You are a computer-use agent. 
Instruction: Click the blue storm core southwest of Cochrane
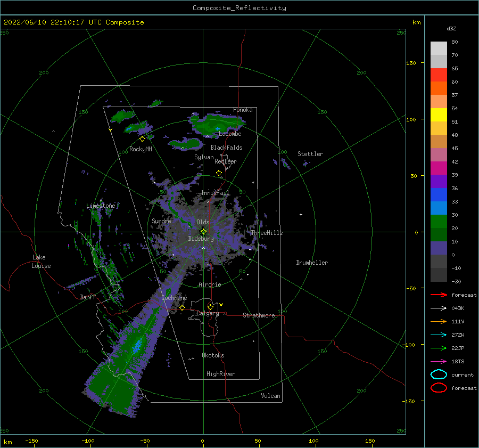pyautogui.click(x=137, y=346)
